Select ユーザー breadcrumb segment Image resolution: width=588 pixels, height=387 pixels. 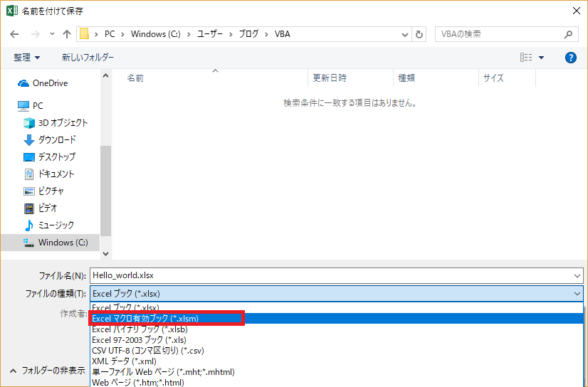(x=210, y=34)
